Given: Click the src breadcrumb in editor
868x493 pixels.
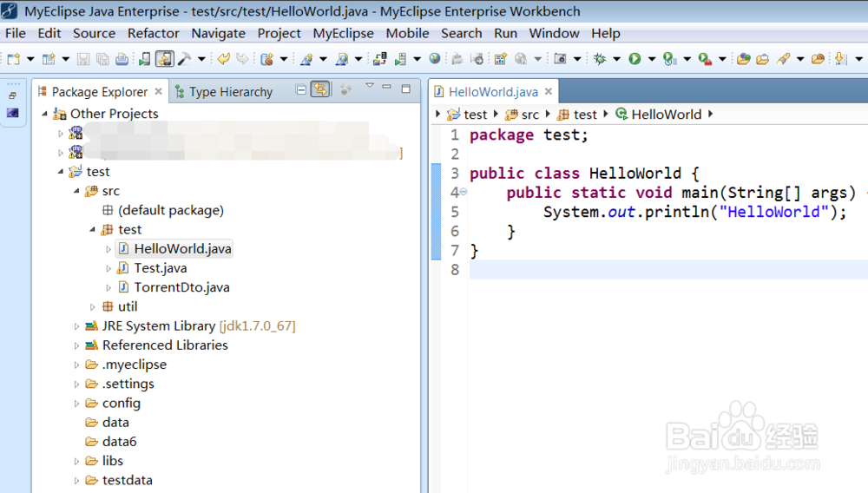Looking at the screenshot, I should coord(529,115).
